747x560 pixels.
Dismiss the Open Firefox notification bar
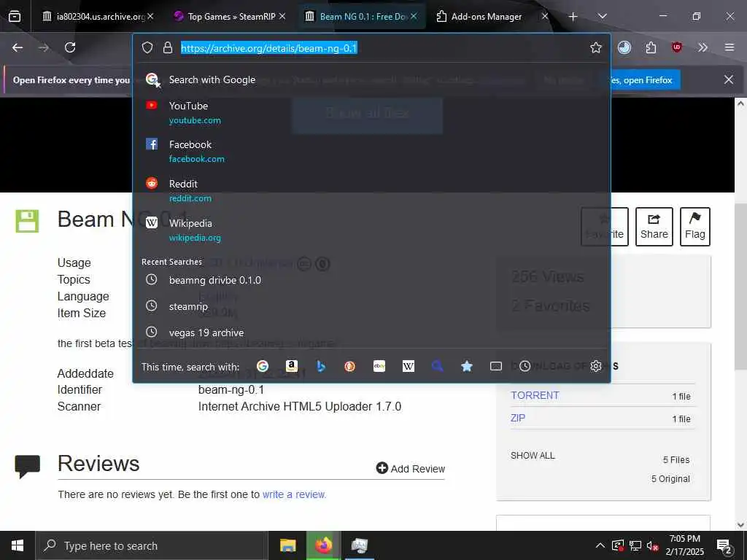[x=729, y=79]
